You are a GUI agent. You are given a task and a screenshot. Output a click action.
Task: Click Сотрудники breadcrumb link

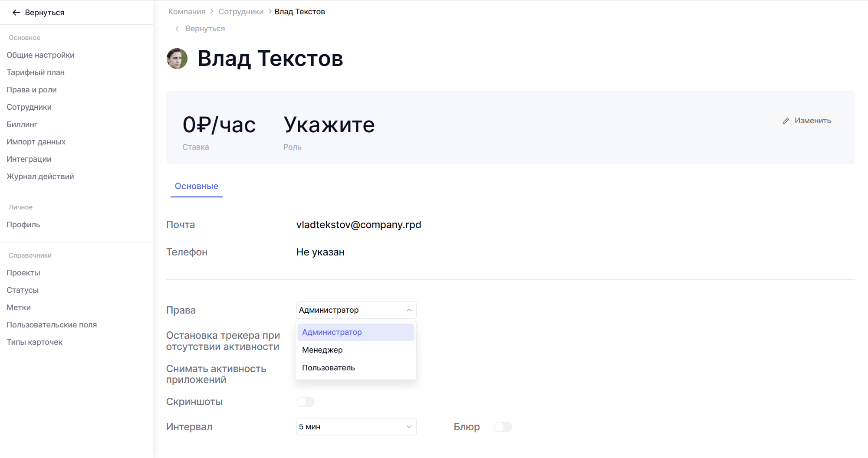point(241,12)
